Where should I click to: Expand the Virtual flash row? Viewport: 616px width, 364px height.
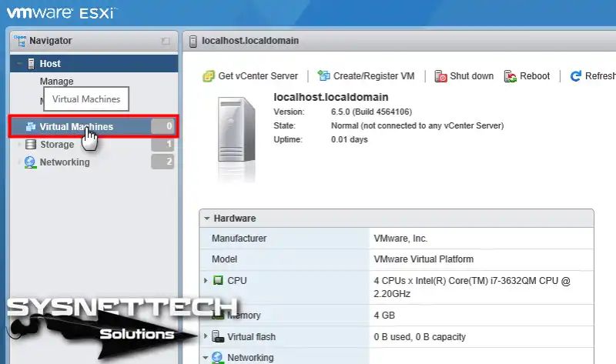click(x=206, y=336)
